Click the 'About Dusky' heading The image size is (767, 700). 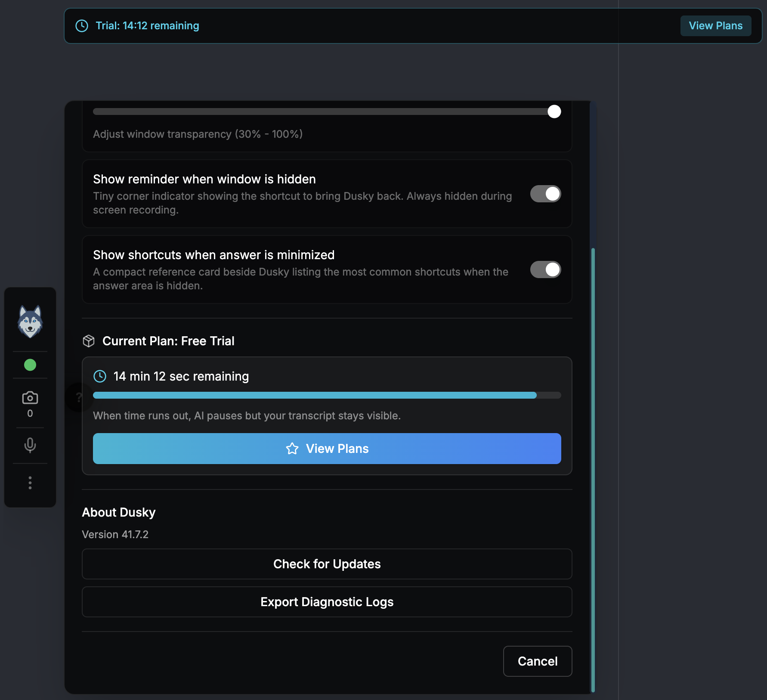[119, 512]
